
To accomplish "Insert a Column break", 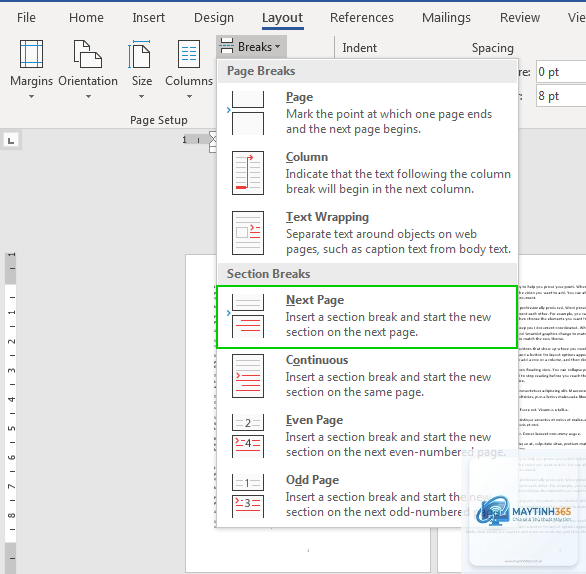I will point(367,173).
